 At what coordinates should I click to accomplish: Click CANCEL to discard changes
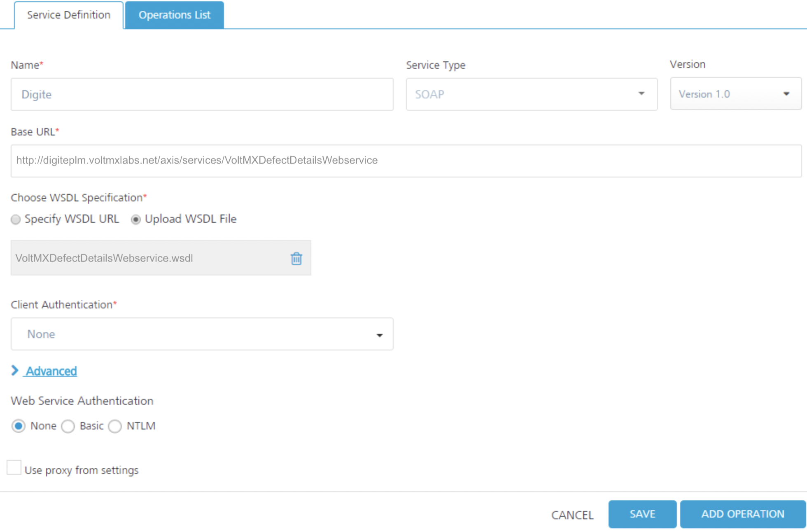point(572,515)
